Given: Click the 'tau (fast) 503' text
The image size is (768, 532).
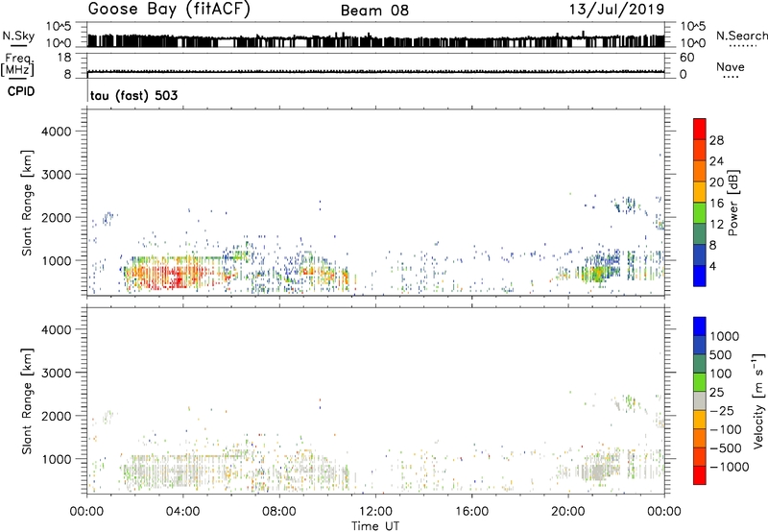Looking at the screenshot, I should (x=133, y=95).
